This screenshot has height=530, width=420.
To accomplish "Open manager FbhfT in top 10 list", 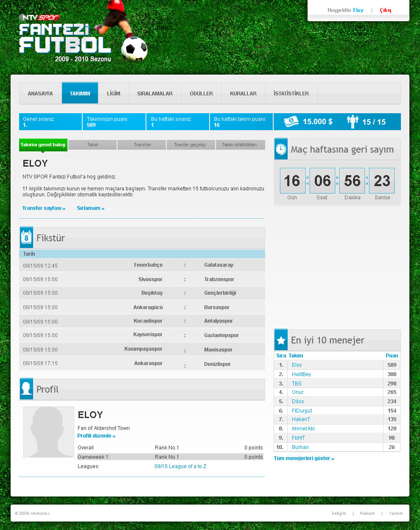I will click(298, 438).
